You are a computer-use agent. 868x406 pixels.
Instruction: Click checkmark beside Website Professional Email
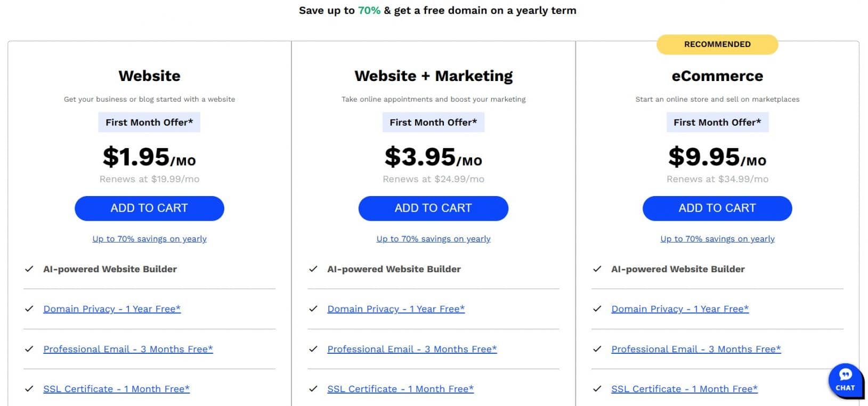tap(29, 349)
